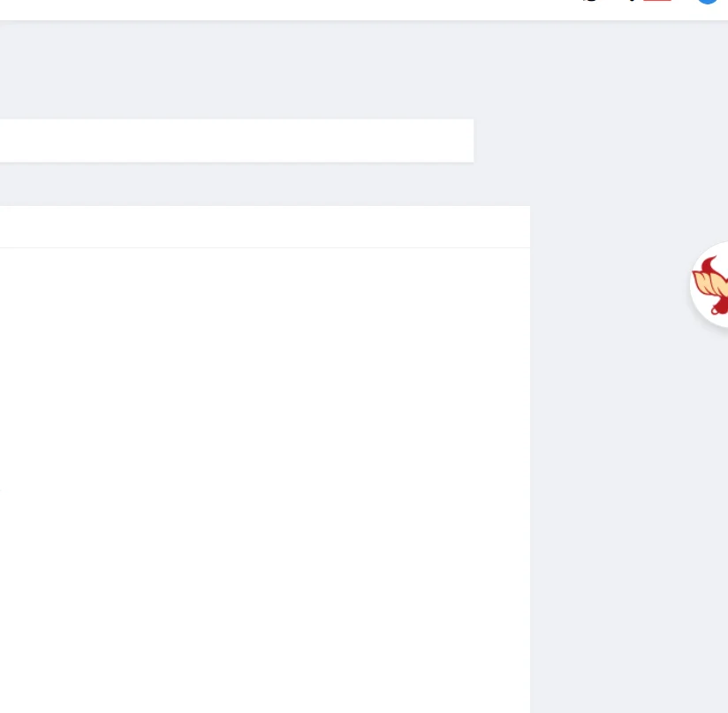This screenshot has width=728, height=713.
Task: Open the red bird floating assistant icon
Action: click(x=709, y=284)
